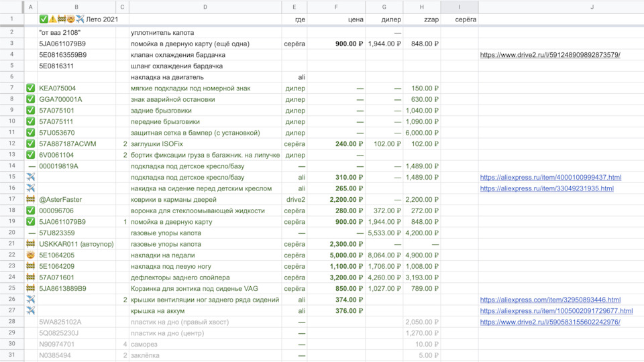Click the face emoji icon in row 22
The width and height of the screenshot is (644, 362).
31,255
